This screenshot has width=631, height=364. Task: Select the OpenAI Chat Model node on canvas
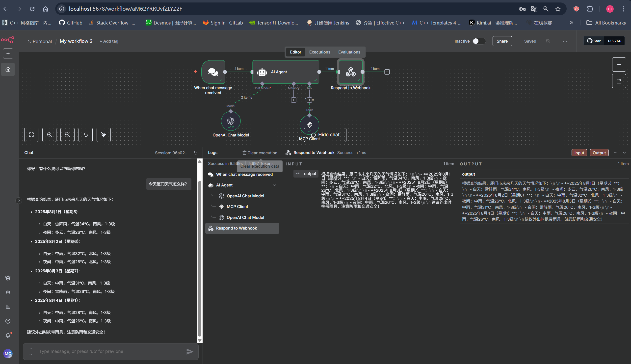[231, 121]
